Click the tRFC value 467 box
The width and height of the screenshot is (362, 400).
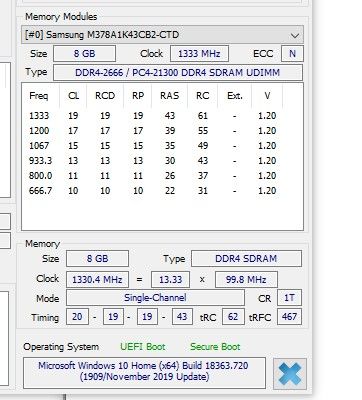289,317
